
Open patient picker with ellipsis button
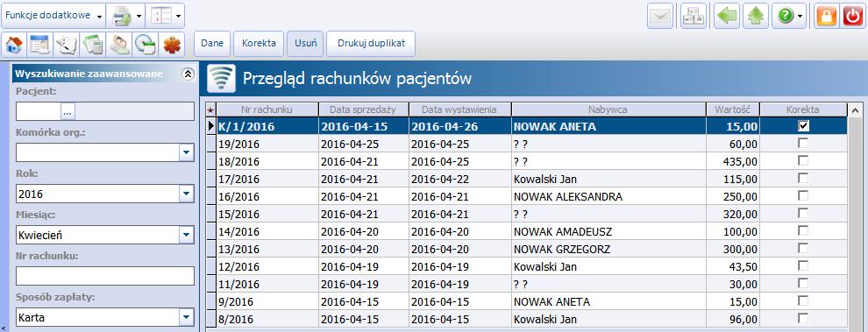coord(68,112)
